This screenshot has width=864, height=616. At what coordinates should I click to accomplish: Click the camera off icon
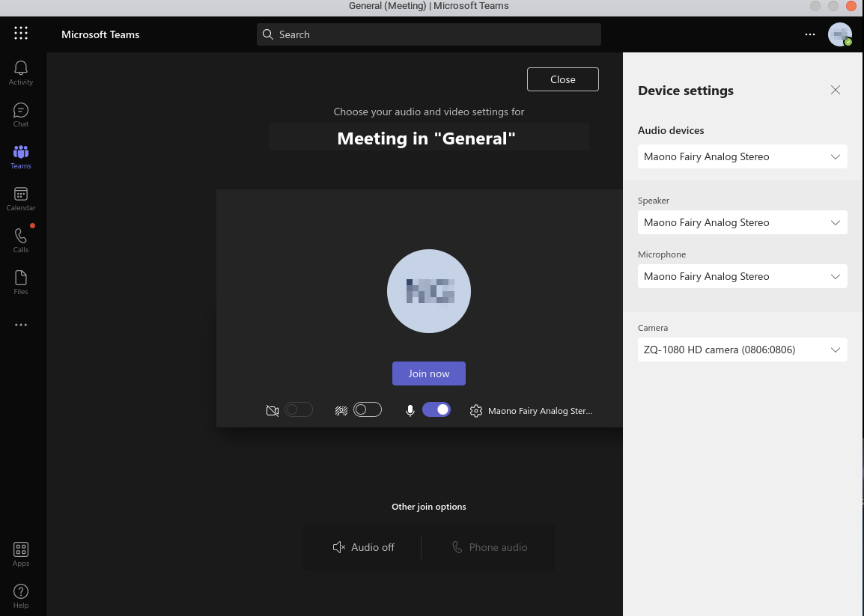click(x=273, y=410)
